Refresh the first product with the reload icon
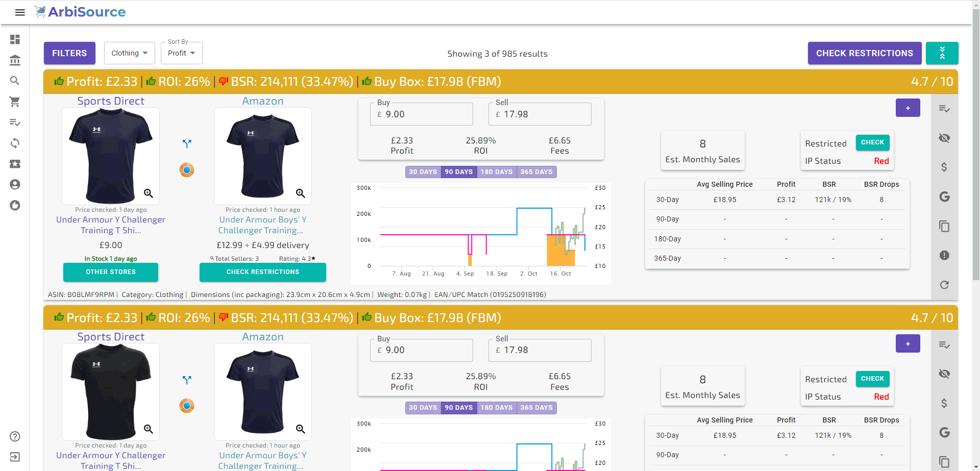Screen dimensions: 980x471 944,285
